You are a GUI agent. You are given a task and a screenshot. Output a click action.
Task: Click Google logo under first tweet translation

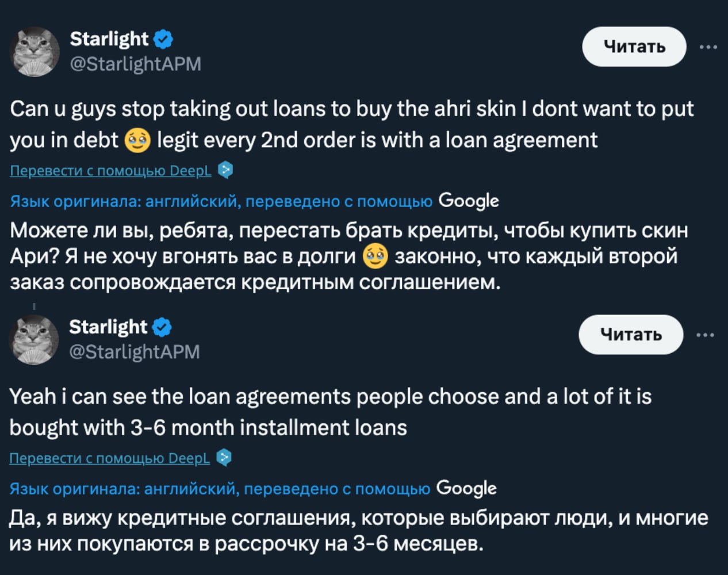[468, 201]
